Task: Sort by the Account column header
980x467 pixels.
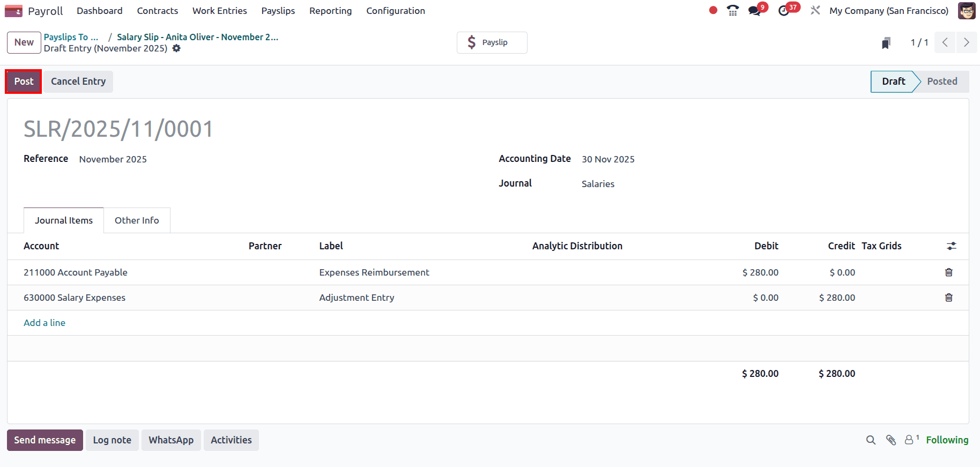Action: coord(41,246)
